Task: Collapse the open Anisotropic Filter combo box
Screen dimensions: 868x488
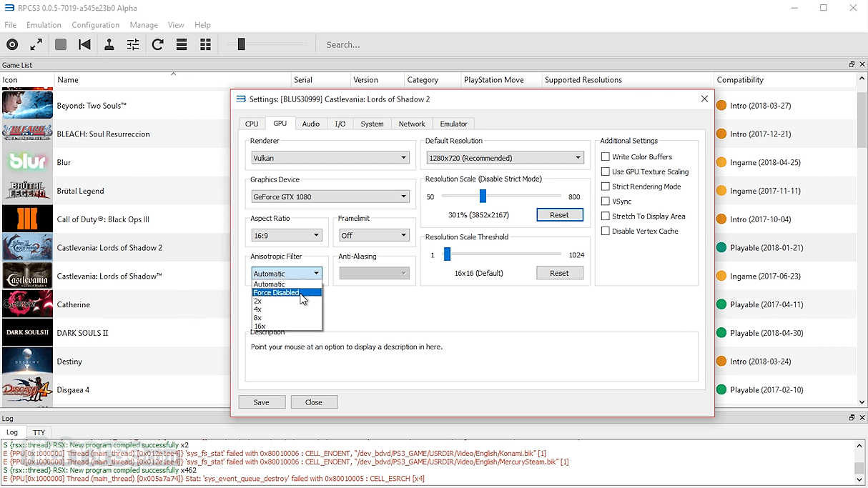Action: tap(287, 273)
